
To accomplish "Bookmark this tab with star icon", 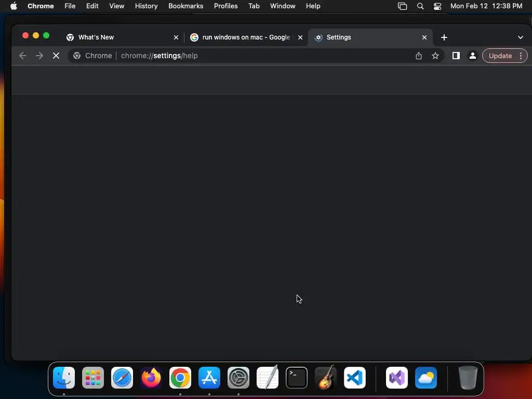I will pos(435,56).
